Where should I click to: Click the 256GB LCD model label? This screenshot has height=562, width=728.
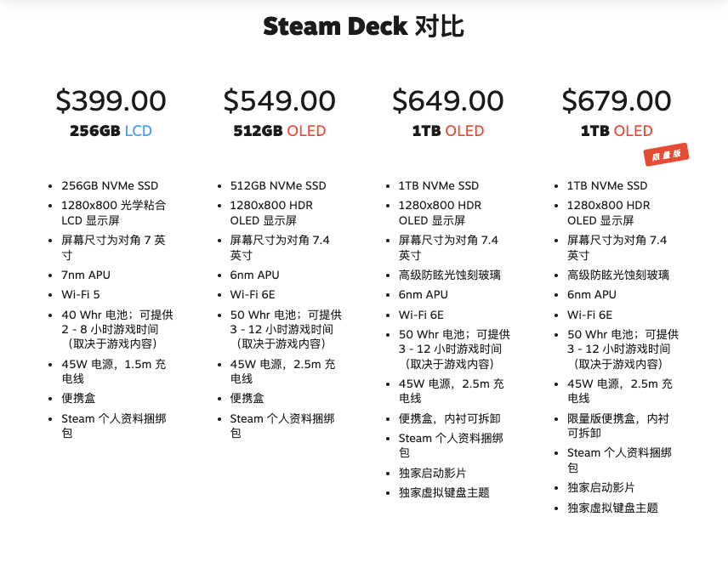111,131
